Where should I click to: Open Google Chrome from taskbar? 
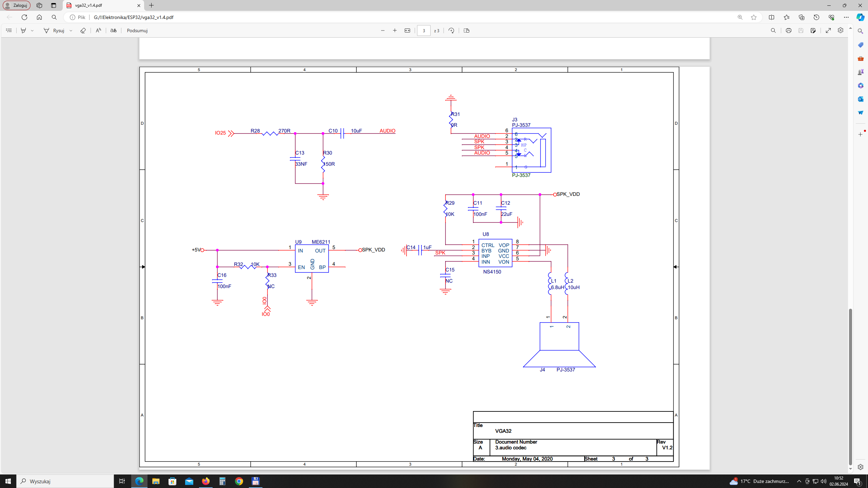239,481
